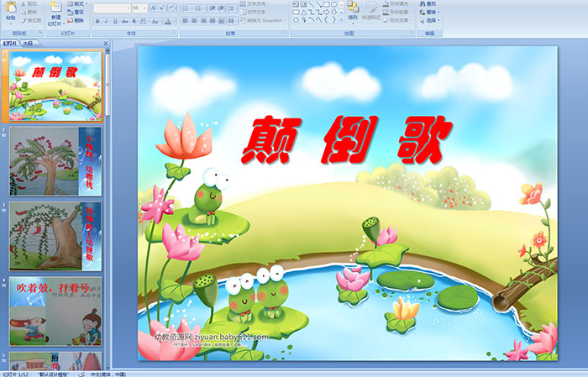Expand the shapes gallery More arrow
This screenshot has width=588, height=377.
(341, 19)
